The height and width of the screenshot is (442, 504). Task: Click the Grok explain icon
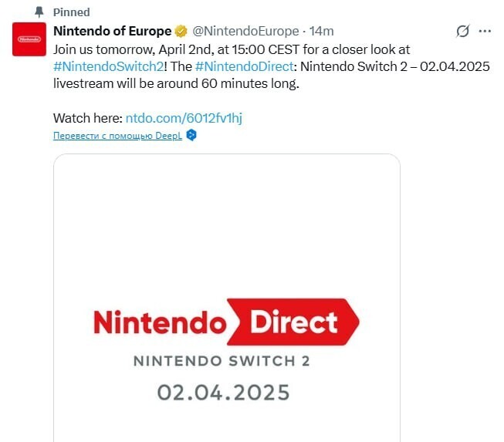[x=462, y=31]
